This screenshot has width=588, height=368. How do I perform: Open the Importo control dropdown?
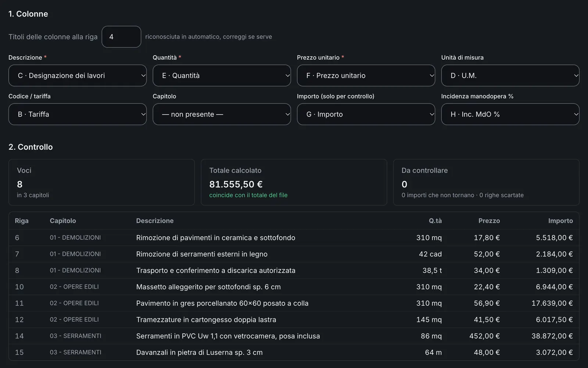366,114
